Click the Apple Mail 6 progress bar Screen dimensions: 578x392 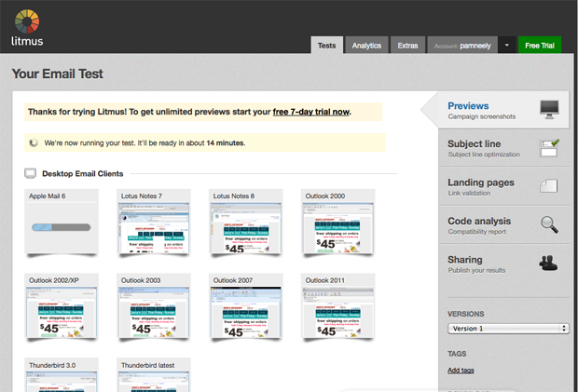pos(61,226)
